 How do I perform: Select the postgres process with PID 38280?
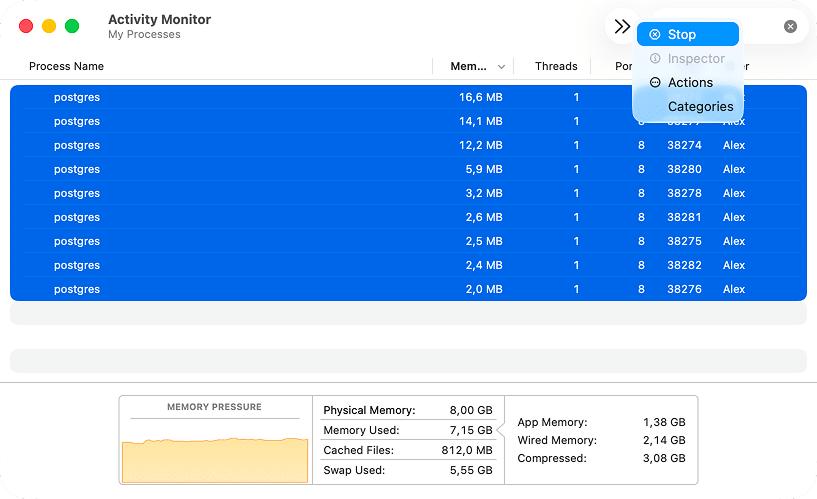tap(408, 169)
